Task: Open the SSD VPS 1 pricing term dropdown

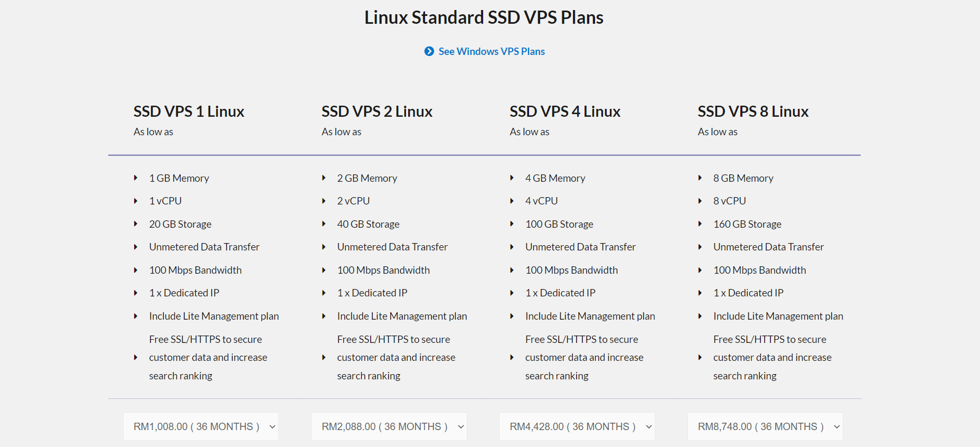Action: [201, 426]
